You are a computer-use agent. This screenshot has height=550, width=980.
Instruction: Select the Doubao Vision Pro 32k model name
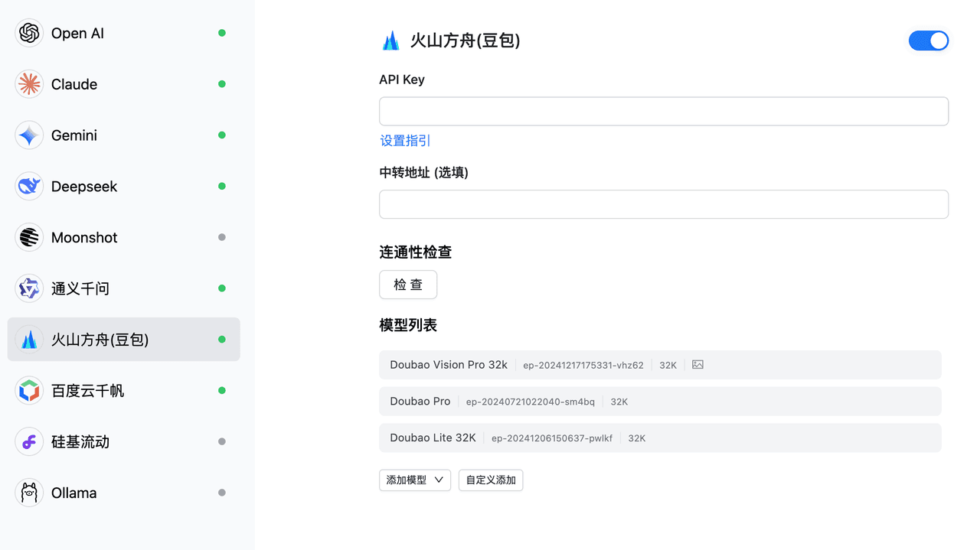[449, 365]
